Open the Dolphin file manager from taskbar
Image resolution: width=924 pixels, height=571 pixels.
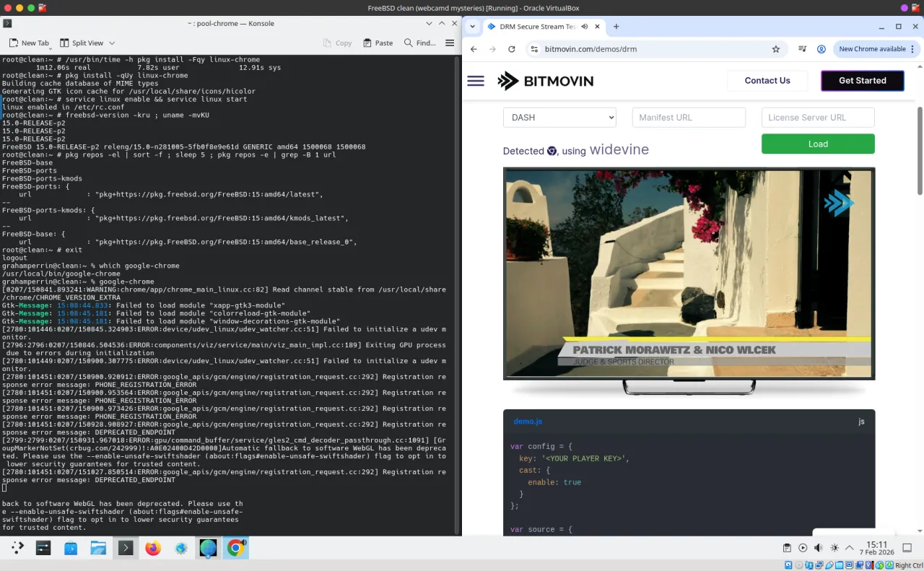(98, 547)
